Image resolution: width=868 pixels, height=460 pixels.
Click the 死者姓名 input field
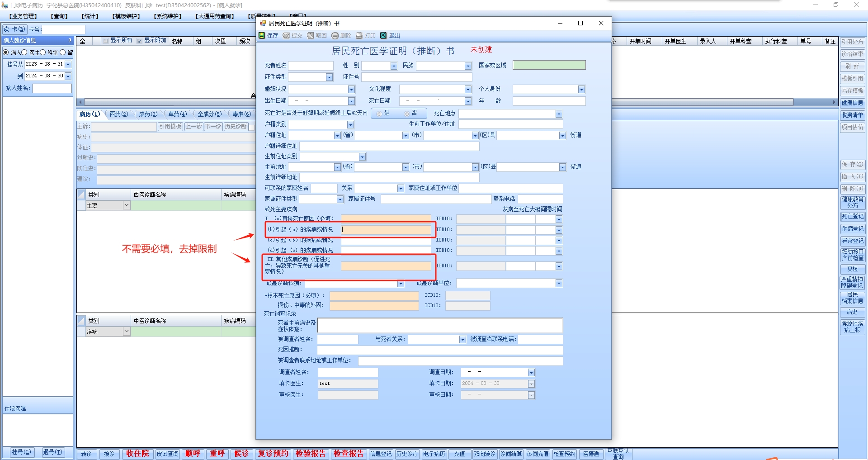pyautogui.click(x=311, y=66)
